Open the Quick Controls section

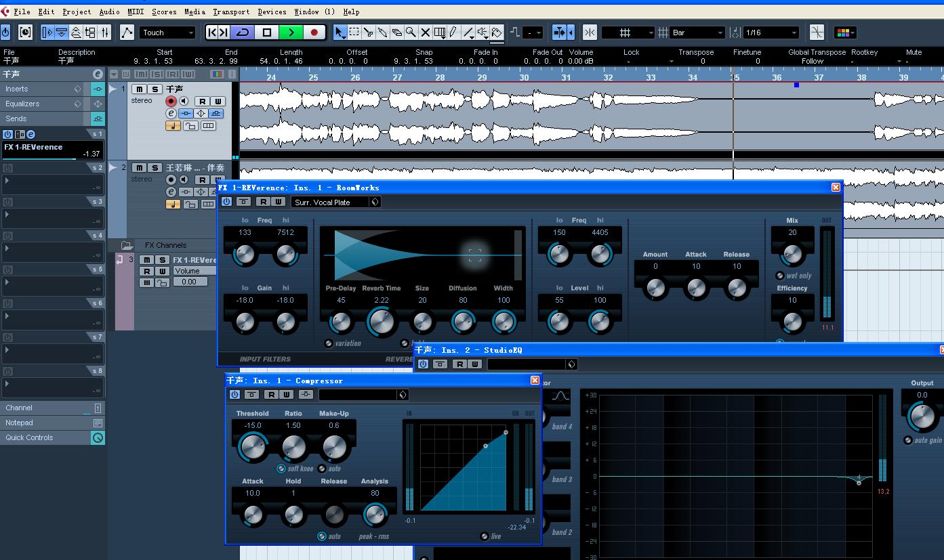tap(29, 437)
